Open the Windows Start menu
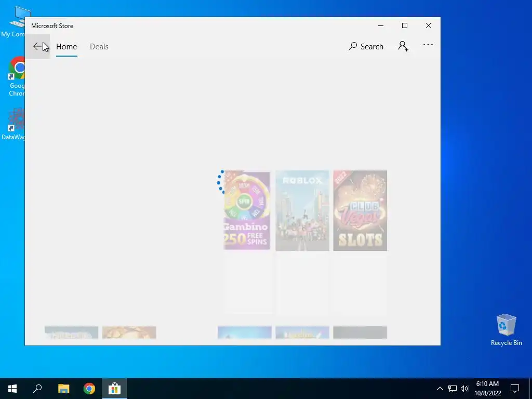The width and height of the screenshot is (532, 399). pos(12,389)
